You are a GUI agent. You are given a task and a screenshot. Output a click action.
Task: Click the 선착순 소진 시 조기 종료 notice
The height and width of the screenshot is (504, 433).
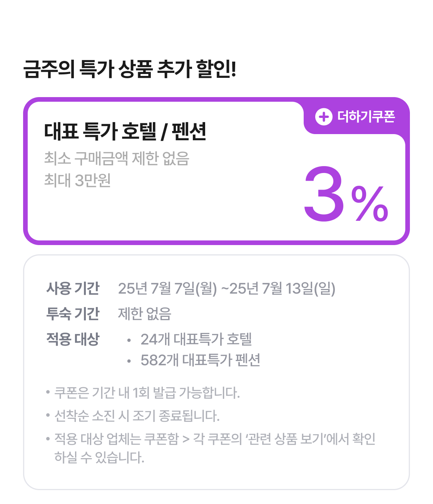click(137, 416)
